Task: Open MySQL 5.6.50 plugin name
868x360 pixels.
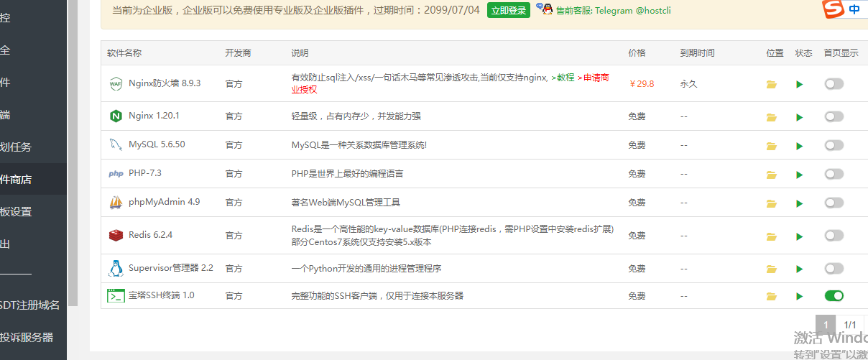Action: click(x=157, y=144)
